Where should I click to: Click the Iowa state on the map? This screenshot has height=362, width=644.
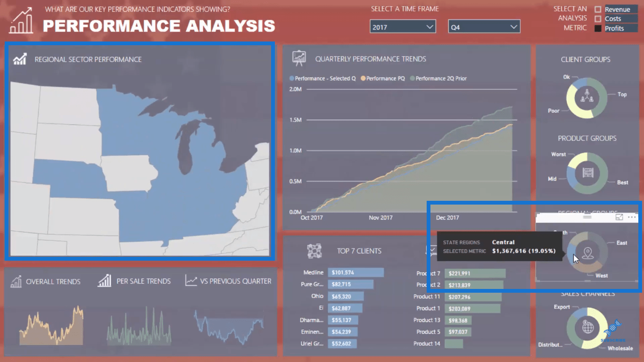click(x=129, y=173)
